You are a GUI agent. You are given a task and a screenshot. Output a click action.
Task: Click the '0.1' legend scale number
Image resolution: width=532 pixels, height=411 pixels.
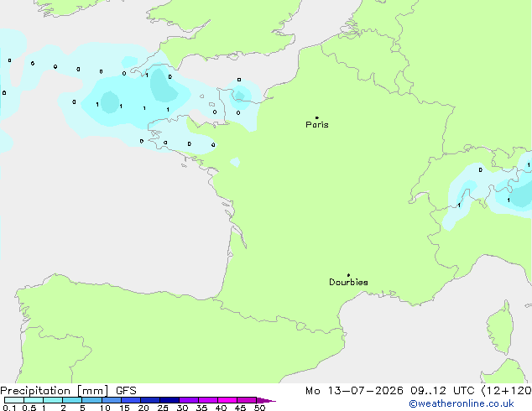coord(9,408)
